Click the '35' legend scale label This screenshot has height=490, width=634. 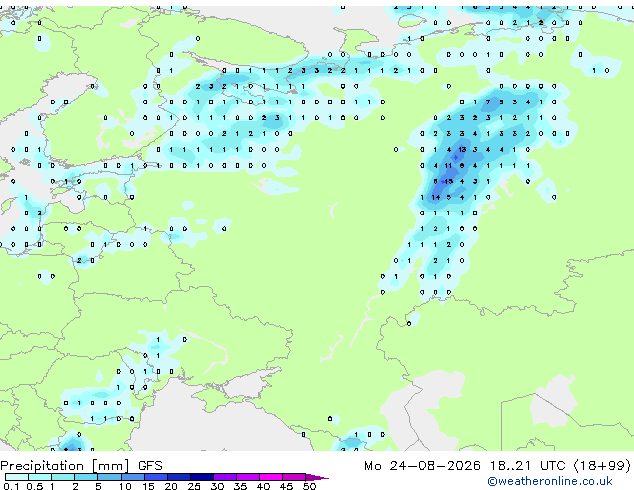240,486
